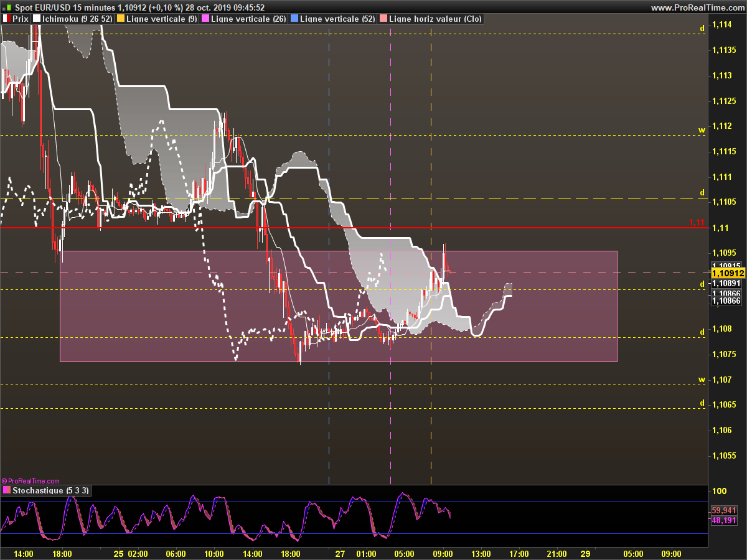Click the 21:00 time axis label

pos(557,553)
